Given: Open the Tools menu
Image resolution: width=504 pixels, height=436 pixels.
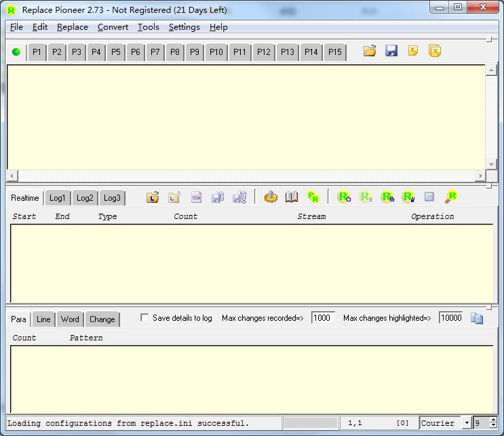Looking at the screenshot, I should click(x=148, y=27).
